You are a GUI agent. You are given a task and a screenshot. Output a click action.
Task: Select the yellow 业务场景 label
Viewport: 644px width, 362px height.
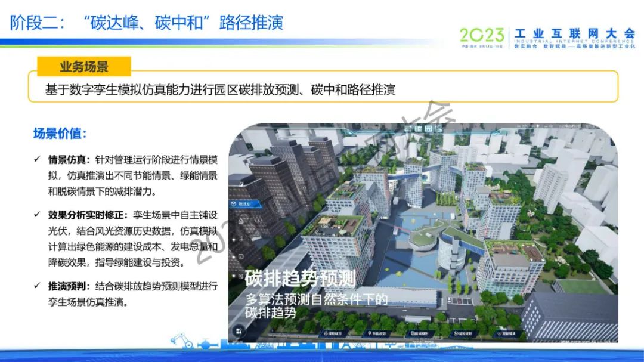coord(83,67)
